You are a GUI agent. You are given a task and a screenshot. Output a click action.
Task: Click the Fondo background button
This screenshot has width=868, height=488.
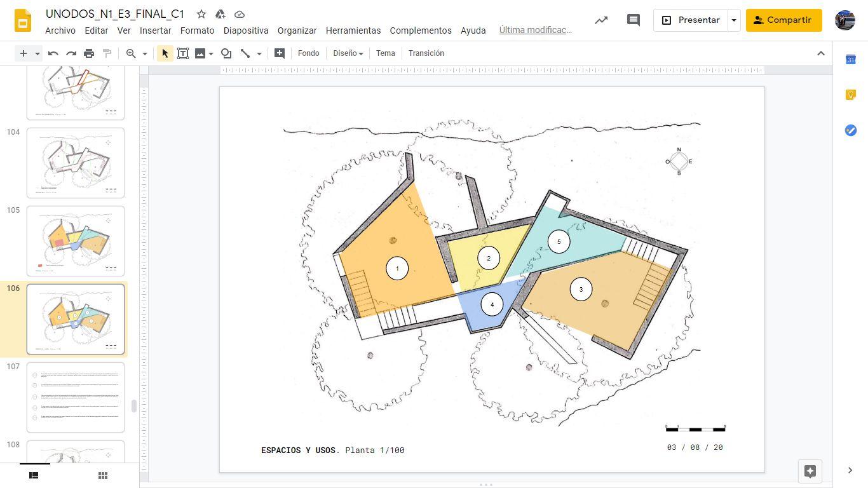309,53
